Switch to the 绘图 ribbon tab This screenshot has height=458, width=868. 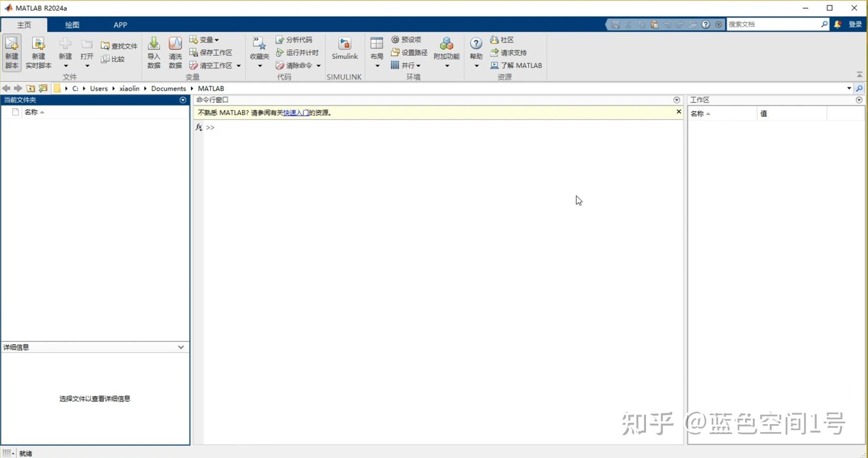tap(72, 24)
